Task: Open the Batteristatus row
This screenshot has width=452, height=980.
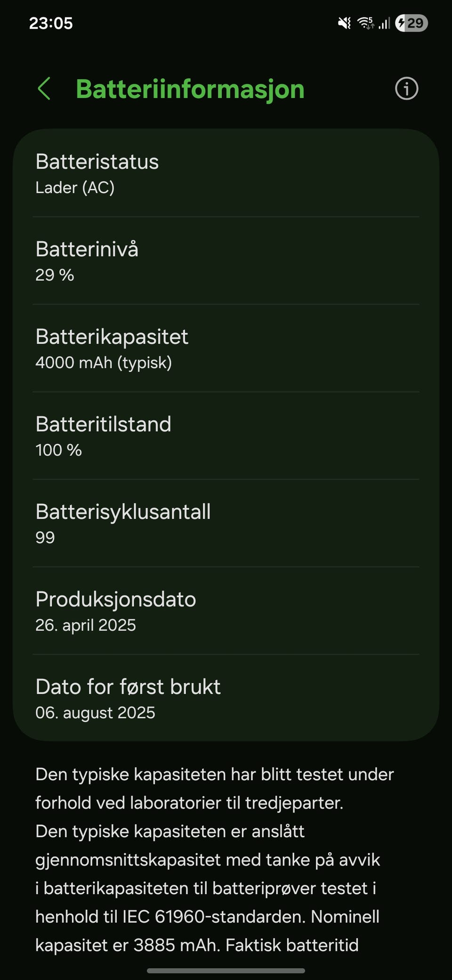Action: [226, 173]
